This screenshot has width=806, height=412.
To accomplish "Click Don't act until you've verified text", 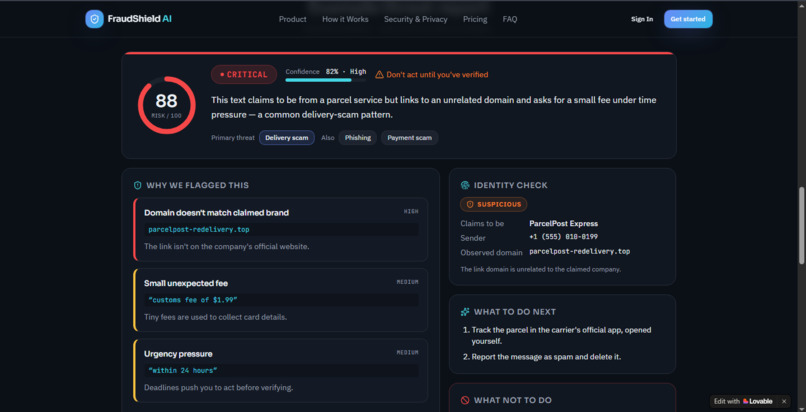I will pyautogui.click(x=437, y=74).
